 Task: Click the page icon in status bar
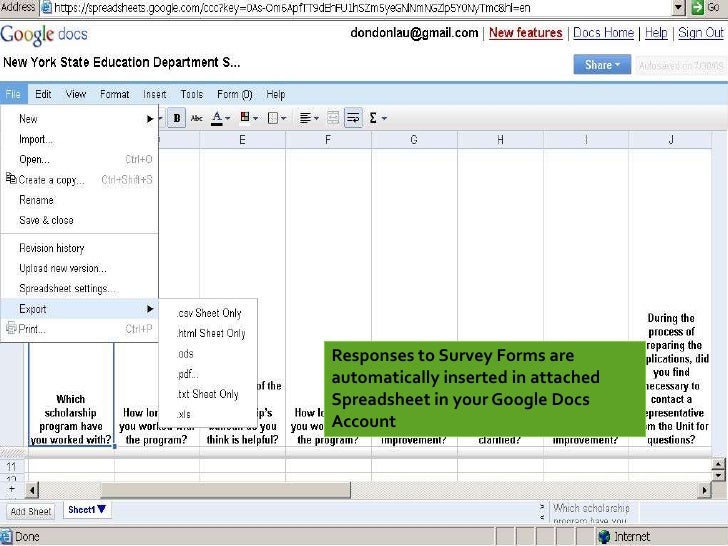[x=6, y=536]
